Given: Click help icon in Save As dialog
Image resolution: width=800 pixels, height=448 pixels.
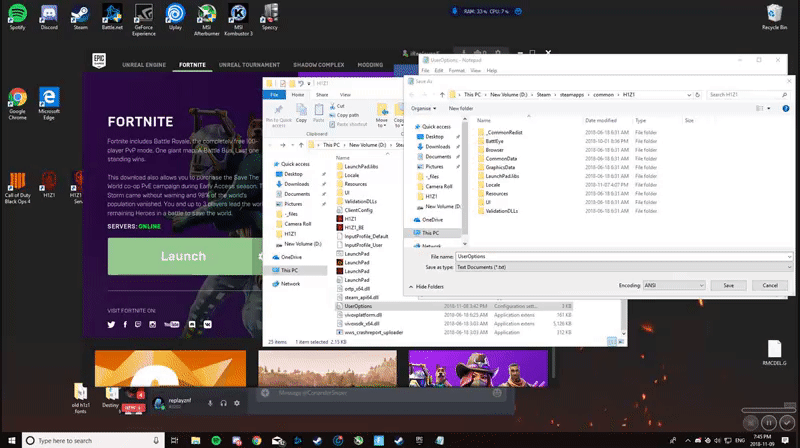Looking at the screenshot, I should tap(786, 108).
